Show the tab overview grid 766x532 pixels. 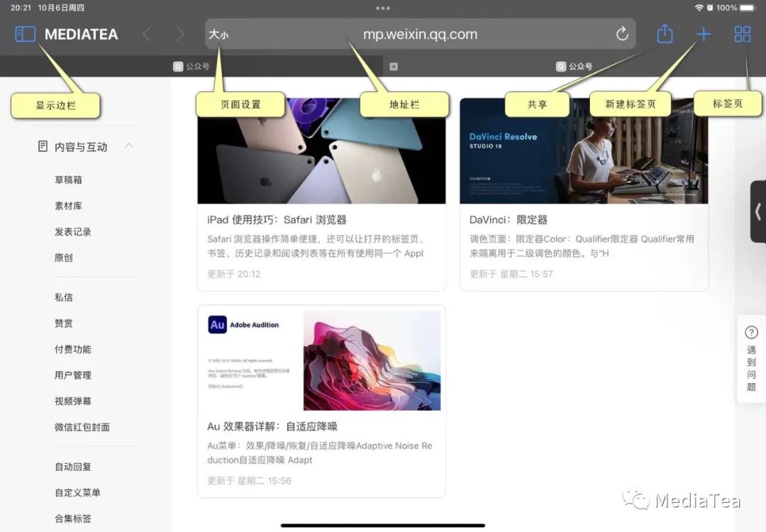[742, 34]
